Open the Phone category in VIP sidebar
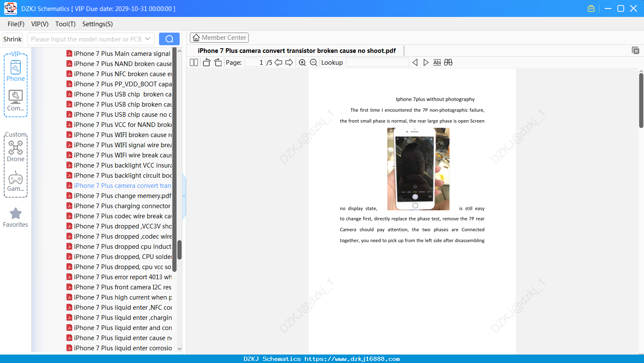This screenshot has height=363, width=644. 16,71
